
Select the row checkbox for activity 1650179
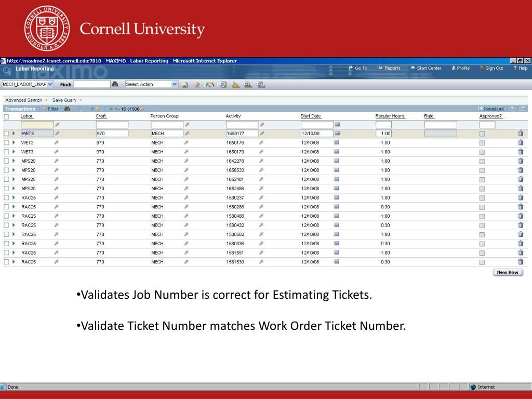(6, 152)
